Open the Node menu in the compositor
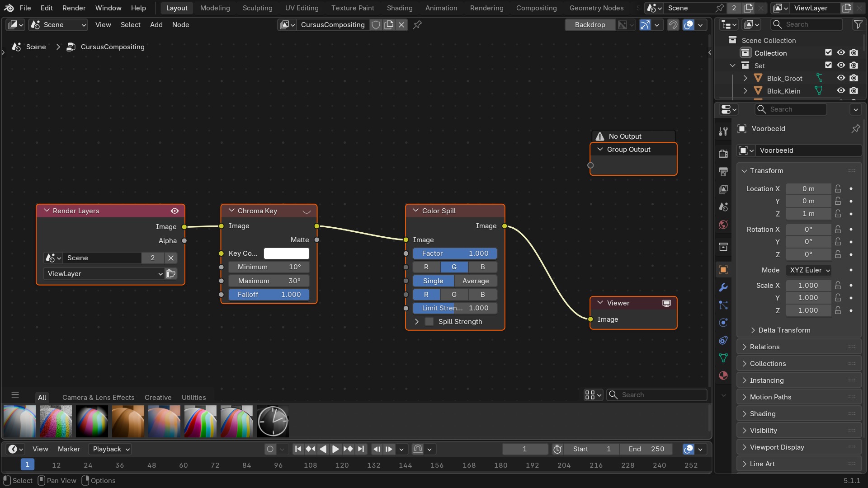Viewport: 868px width, 488px height. click(x=180, y=25)
